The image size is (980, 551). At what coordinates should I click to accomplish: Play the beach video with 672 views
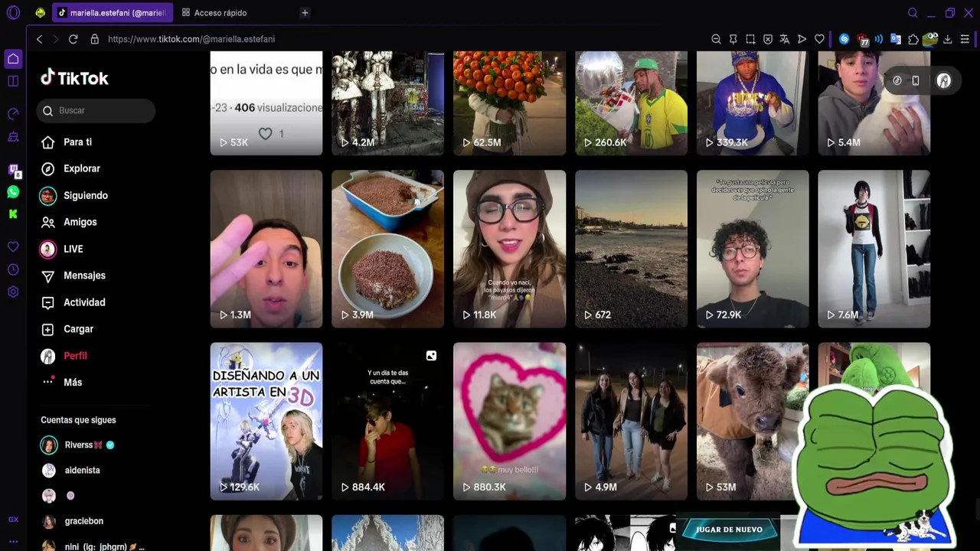[x=631, y=249]
